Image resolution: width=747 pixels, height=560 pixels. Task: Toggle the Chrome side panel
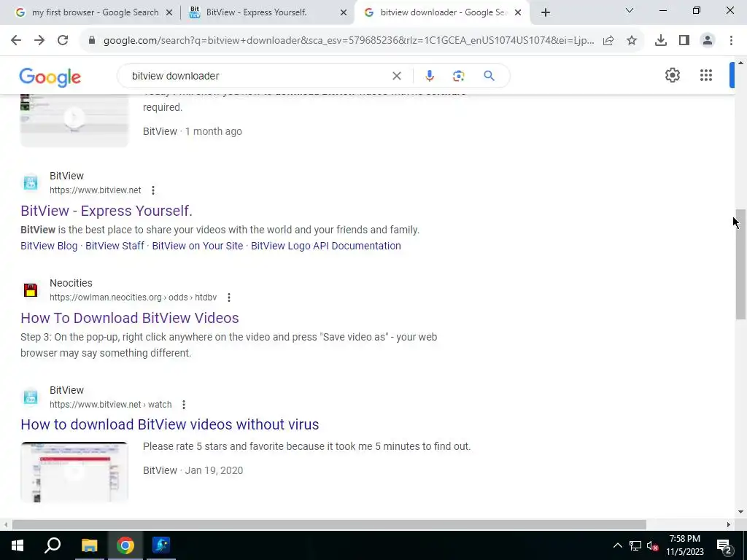point(684,41)
